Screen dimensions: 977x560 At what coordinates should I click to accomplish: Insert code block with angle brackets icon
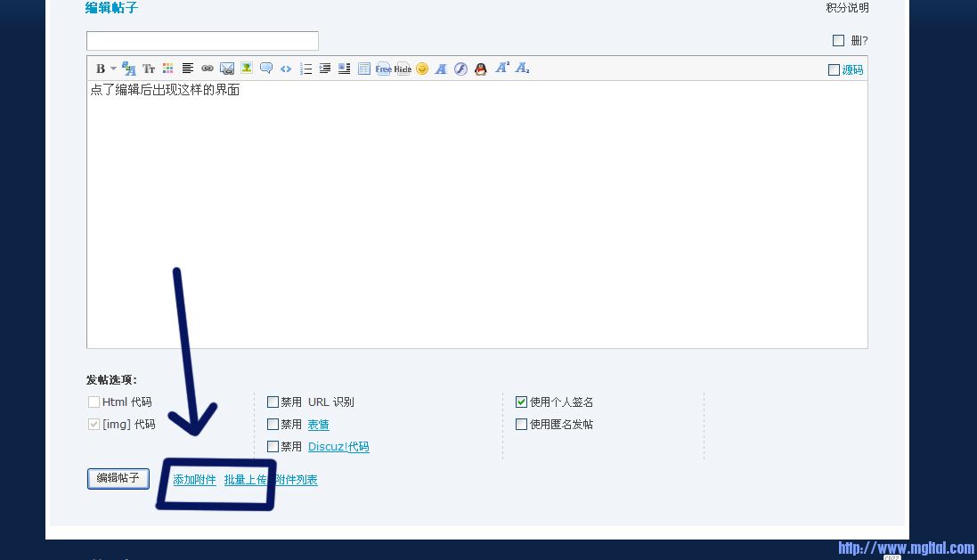(285, 69)
